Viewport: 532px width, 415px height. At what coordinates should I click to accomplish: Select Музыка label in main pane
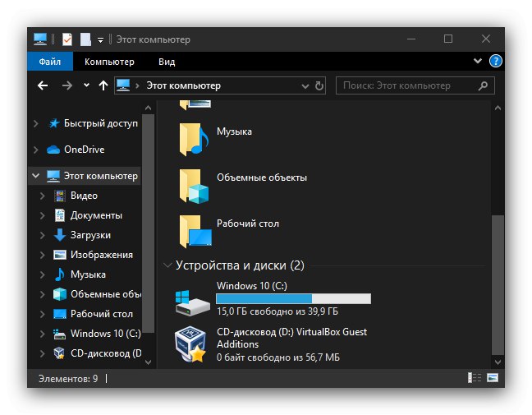click(235, 131)
